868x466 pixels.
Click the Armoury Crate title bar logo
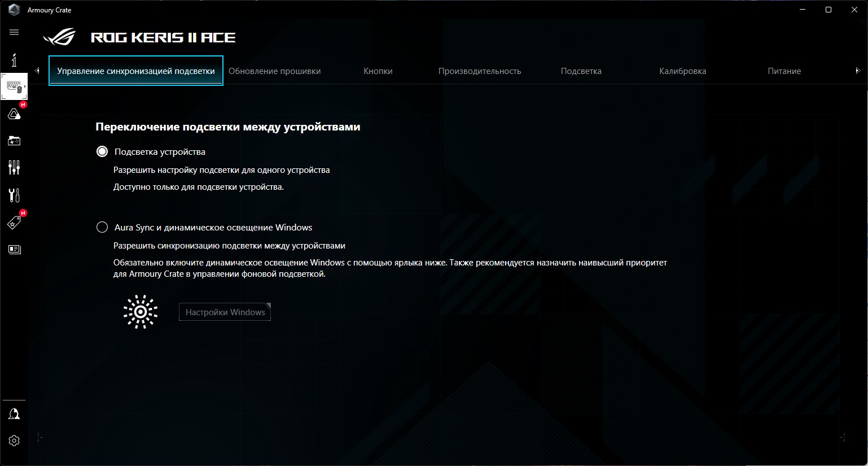(14, 10)
